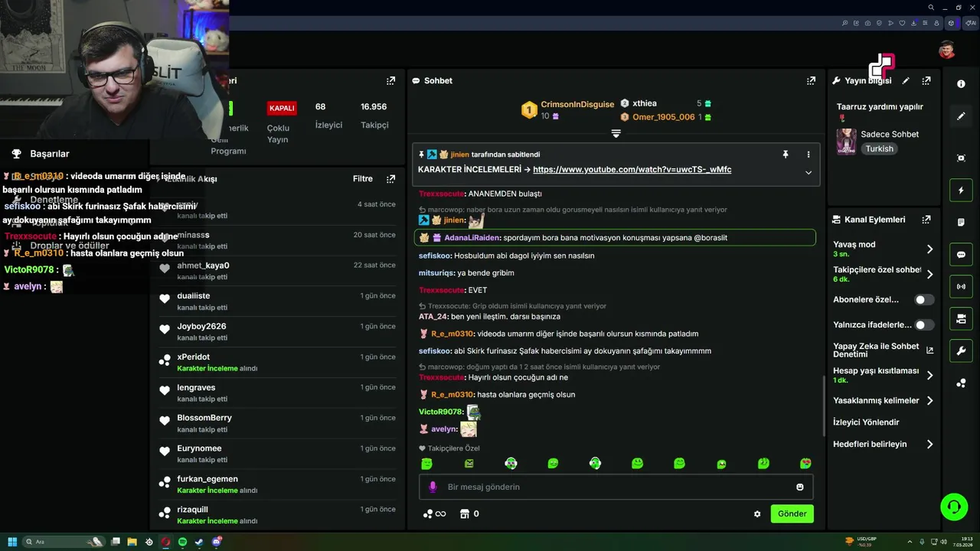
Task: Pop out the activity feed panel next to Filtre
Action: coord(391,179)
